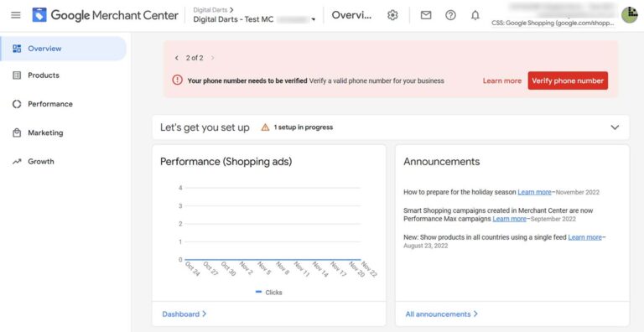Click the Growth sidebar icon
This screenshot has height=332, width=644.
coord(17,162)
